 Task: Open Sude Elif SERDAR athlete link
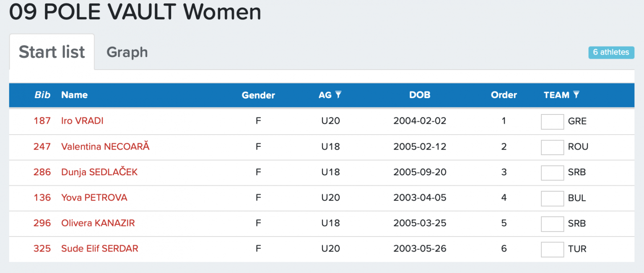point(100,249)
